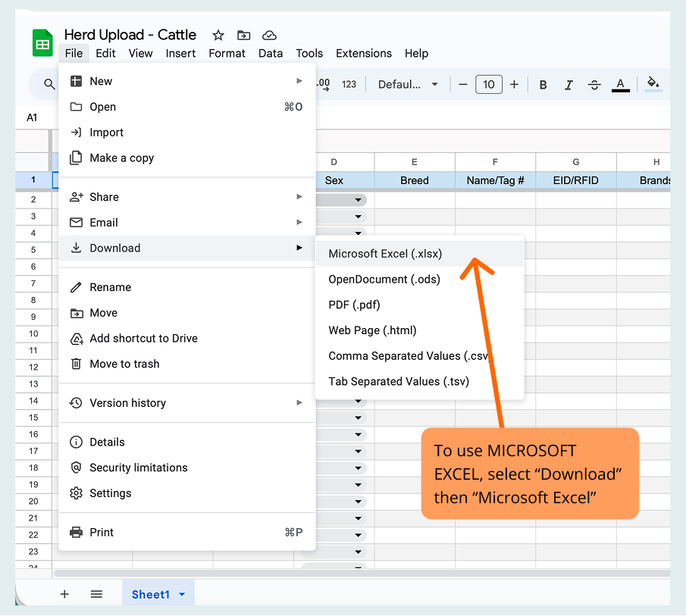
Task: Check the cloud saved status icon
Action: pos(269,35)
